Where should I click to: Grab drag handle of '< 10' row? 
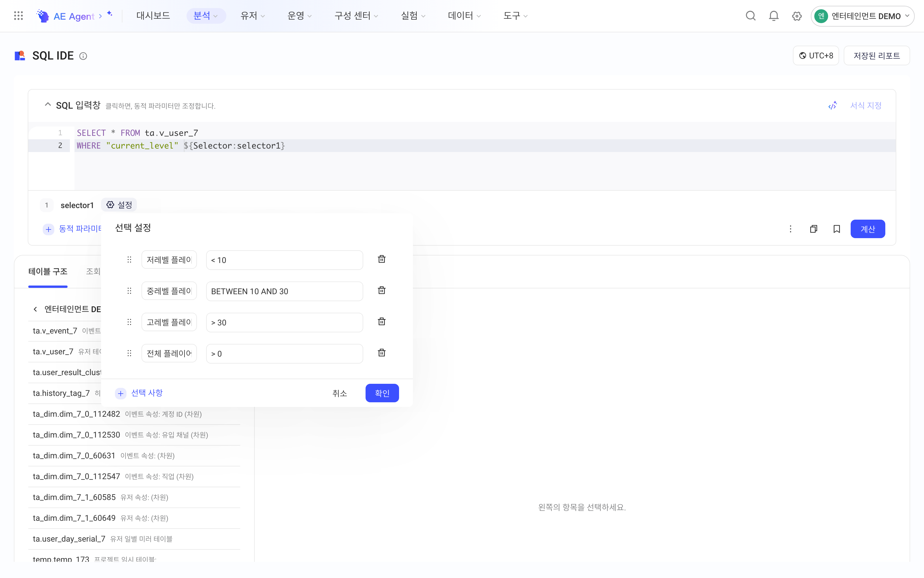129,260
